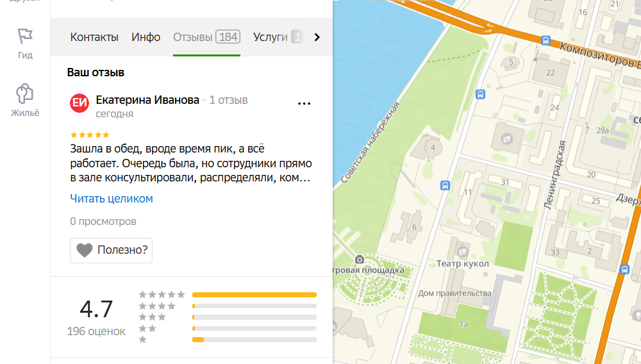Image resolution: width=641 pixels, height=364 pixels.
Task: Select the three-star rating row
Action: (x=228, y=317)
